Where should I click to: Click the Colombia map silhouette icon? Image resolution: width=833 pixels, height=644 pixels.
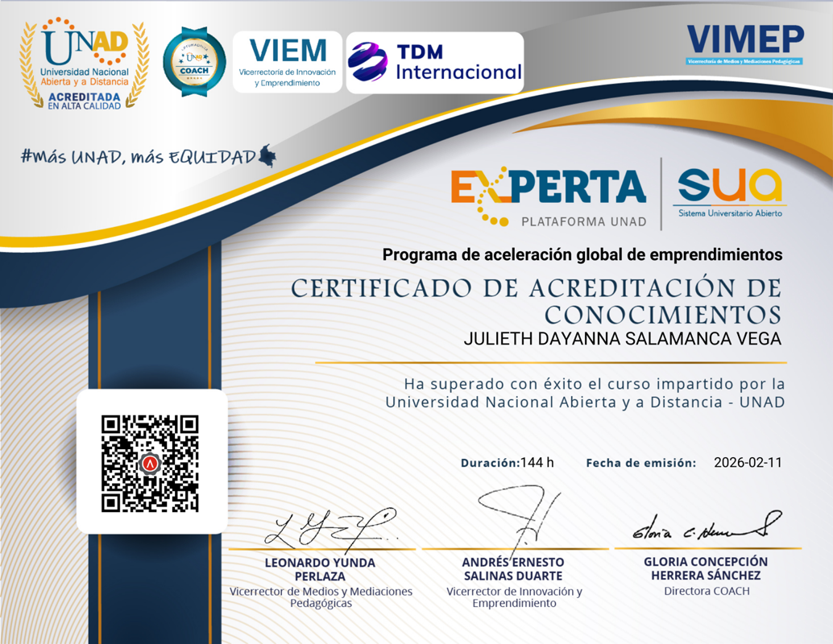coord(267,155)
